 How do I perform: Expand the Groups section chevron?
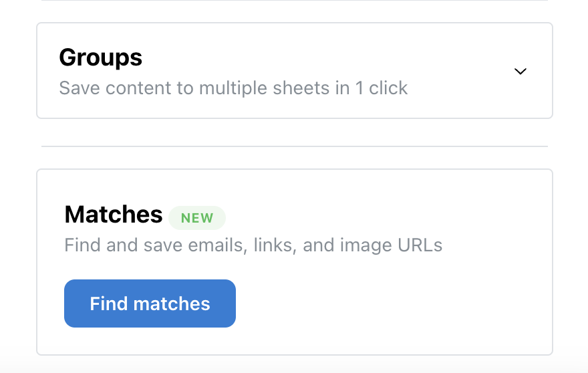[x=521, y=72]
